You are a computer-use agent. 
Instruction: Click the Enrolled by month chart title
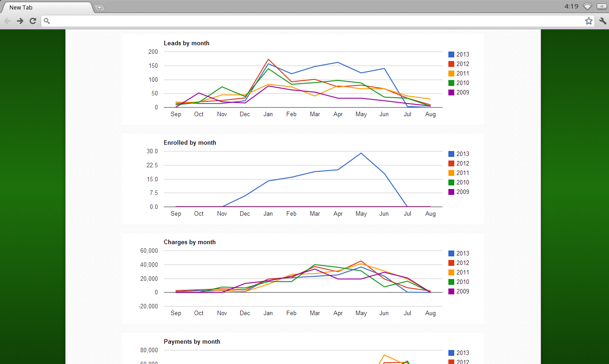click(190, 143)
